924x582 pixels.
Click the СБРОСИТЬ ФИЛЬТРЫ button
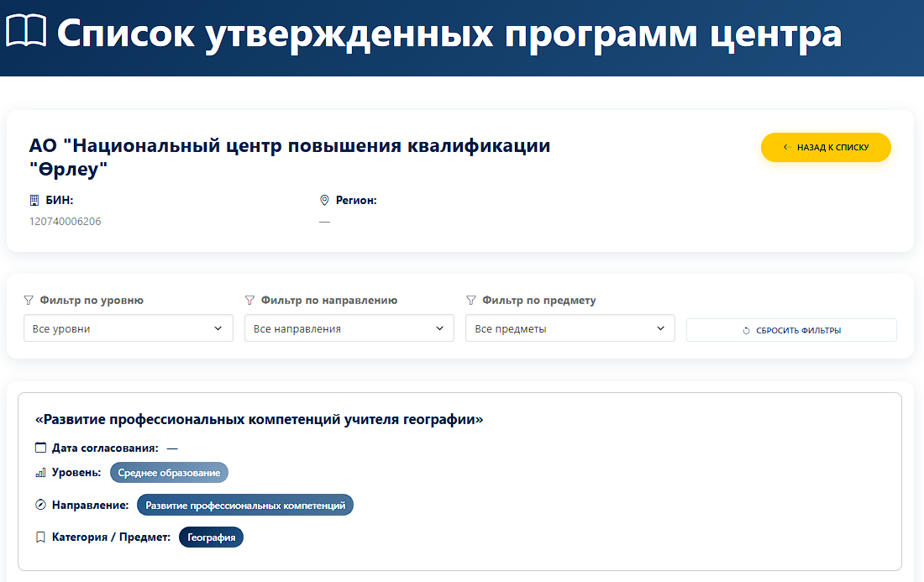(x=790, y=329)
